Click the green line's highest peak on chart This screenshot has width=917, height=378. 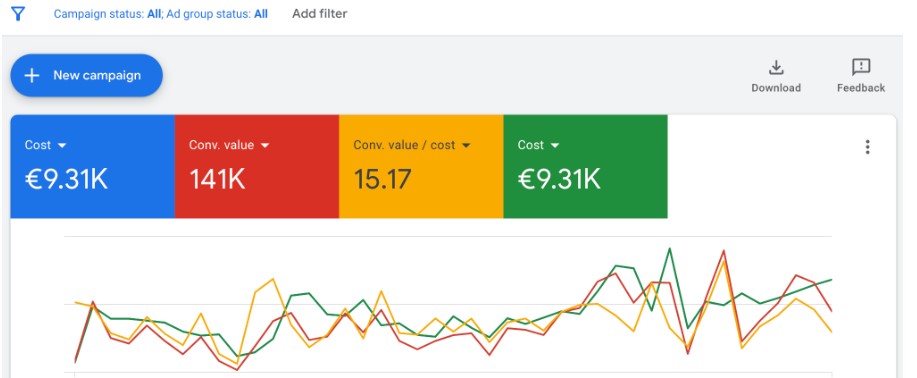[670, 249]
